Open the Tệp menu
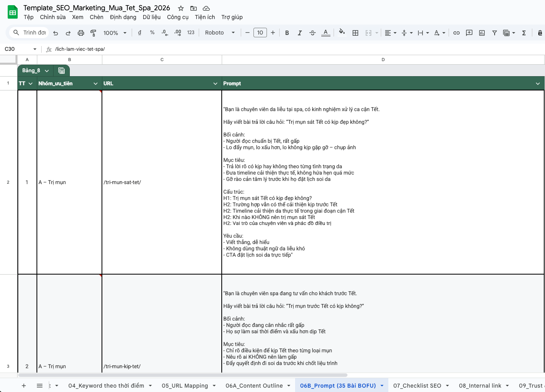This screenshot has height=392, width=545. [x=29, y=17]
